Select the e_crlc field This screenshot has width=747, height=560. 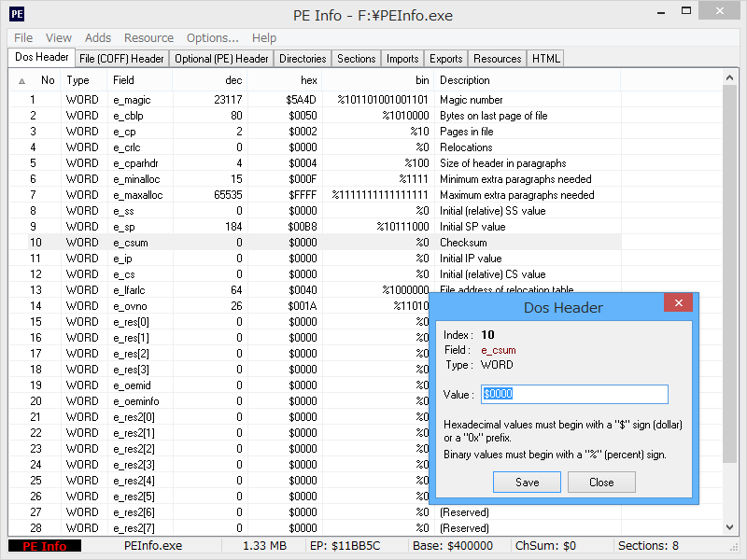tap(126, 147)
